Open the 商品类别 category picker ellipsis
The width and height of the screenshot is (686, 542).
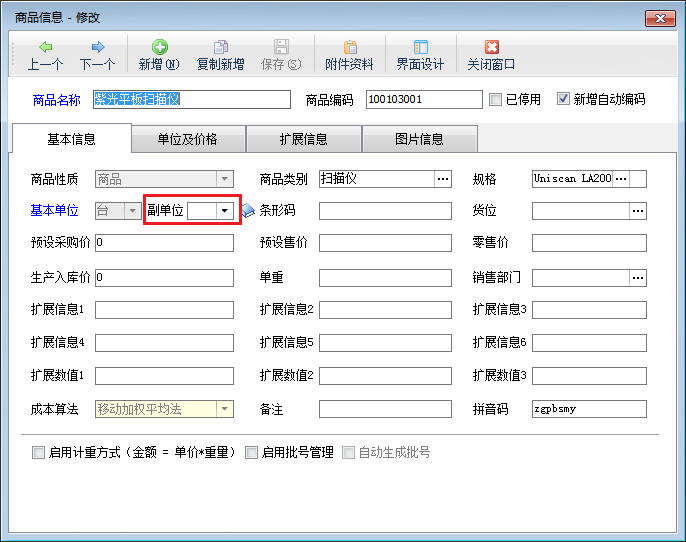pyautogui.click(x=442, y=179)
